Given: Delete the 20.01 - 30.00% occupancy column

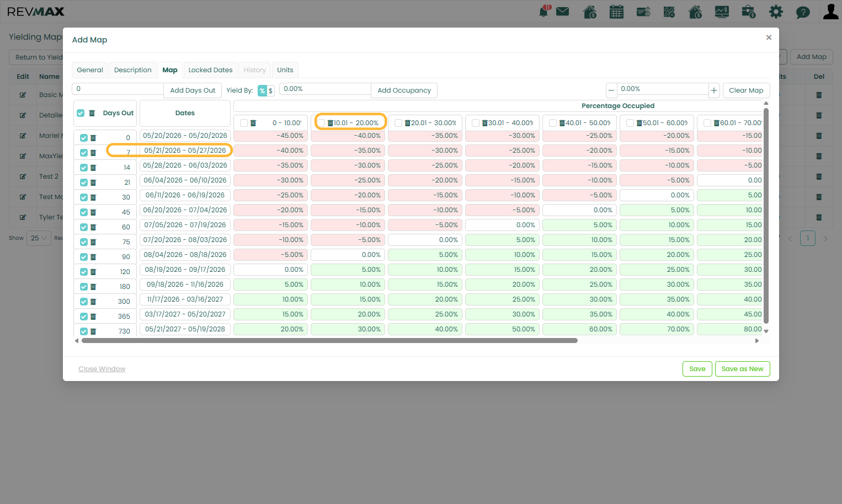Looking at the screenshot, I should 408,123.
